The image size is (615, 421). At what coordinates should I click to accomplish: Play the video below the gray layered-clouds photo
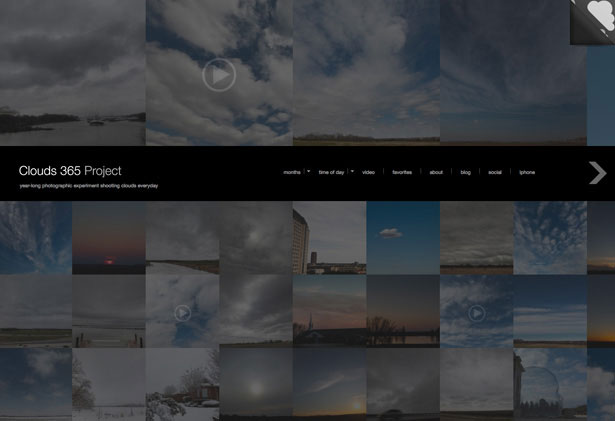click(x=477, y=313)
